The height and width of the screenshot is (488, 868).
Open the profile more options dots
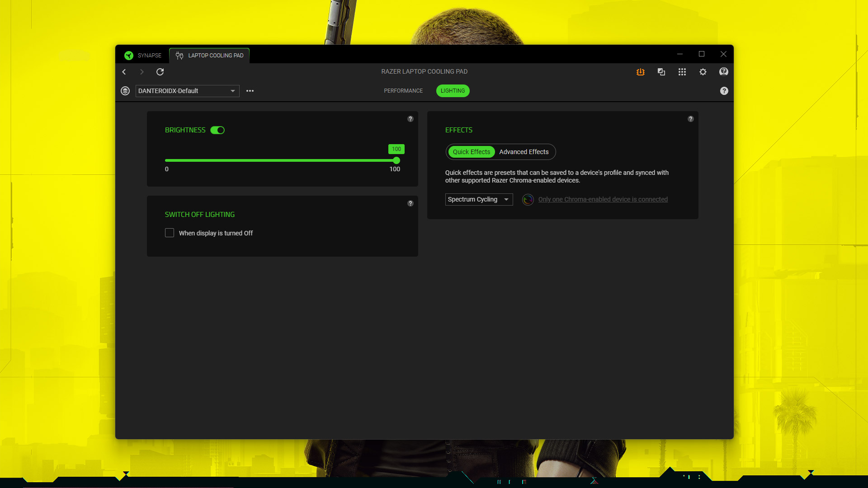coord(250,91)
